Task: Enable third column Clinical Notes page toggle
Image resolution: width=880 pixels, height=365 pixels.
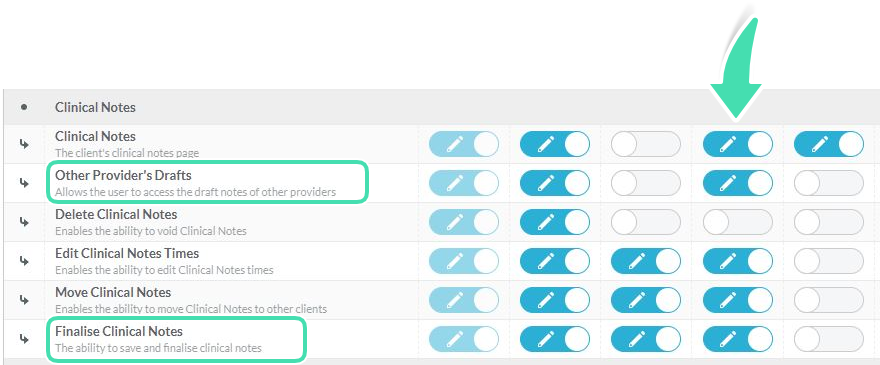Action: click(x=646, y=144)
